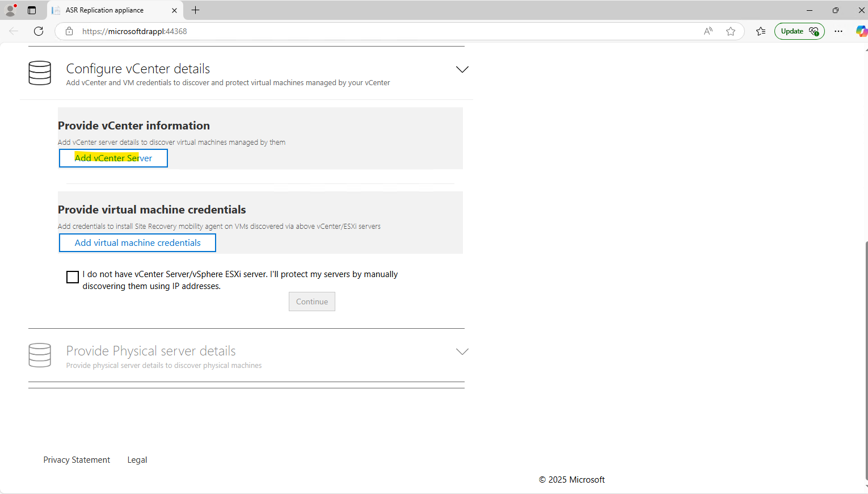Close the ASR Replication appliance tab
The image size is (868, 494).
(x=174, y=10)
